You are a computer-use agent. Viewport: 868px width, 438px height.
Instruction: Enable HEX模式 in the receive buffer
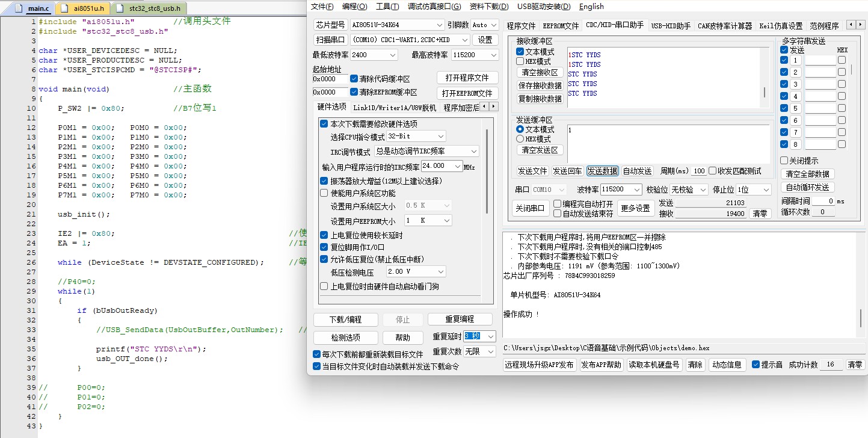520,61
